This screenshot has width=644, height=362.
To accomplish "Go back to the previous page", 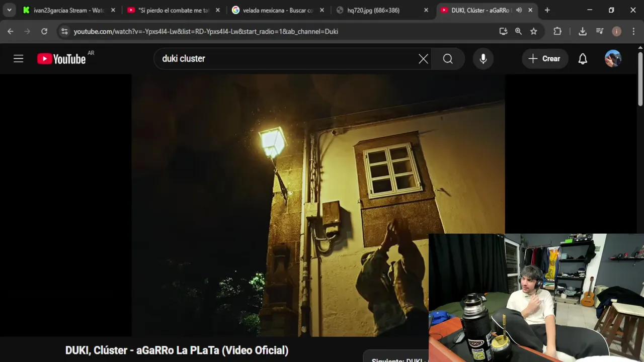I will point(11,31).
